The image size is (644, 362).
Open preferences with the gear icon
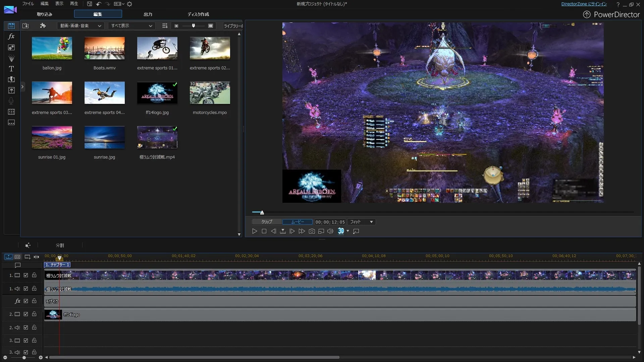coord(129,4)
